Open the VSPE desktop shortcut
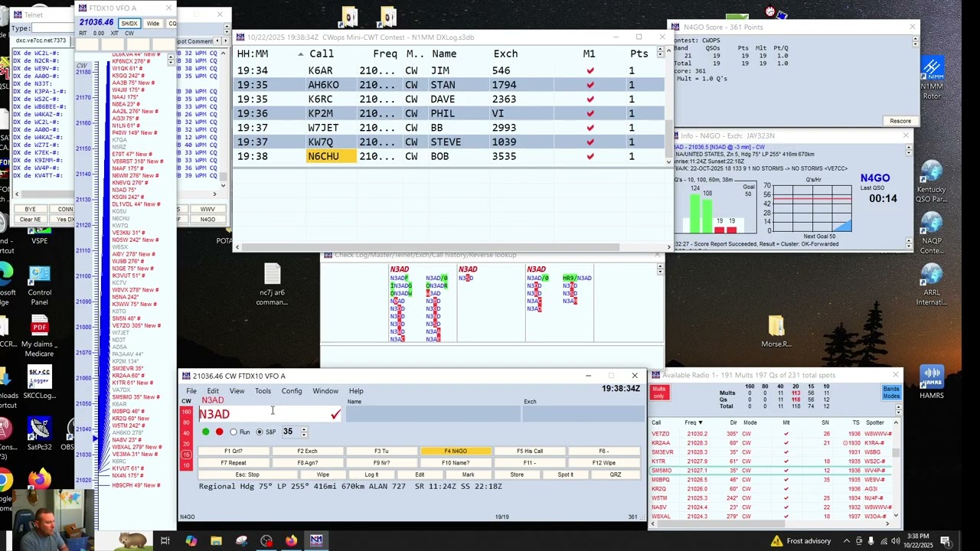This screenshot has width=980, height=551. [x=39, y=233]
